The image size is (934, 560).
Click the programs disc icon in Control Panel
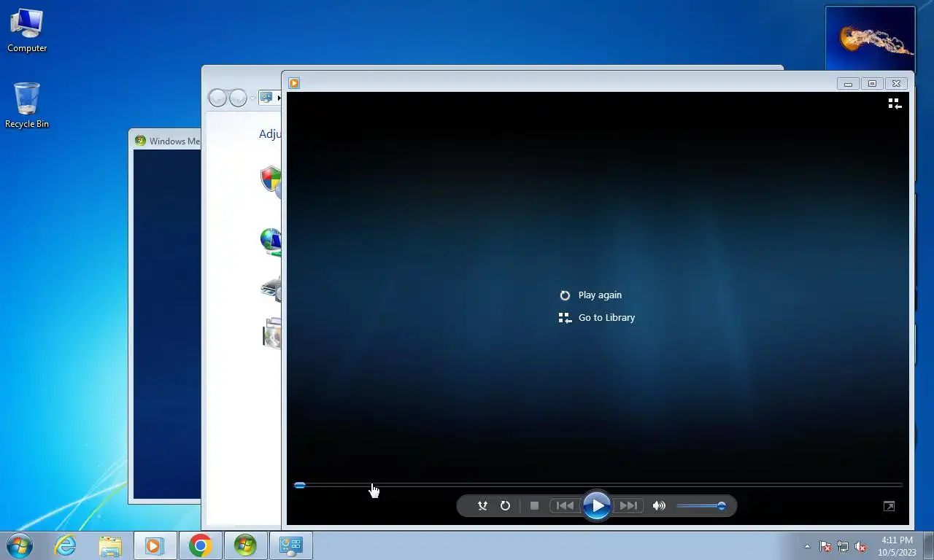click(272, 333)
